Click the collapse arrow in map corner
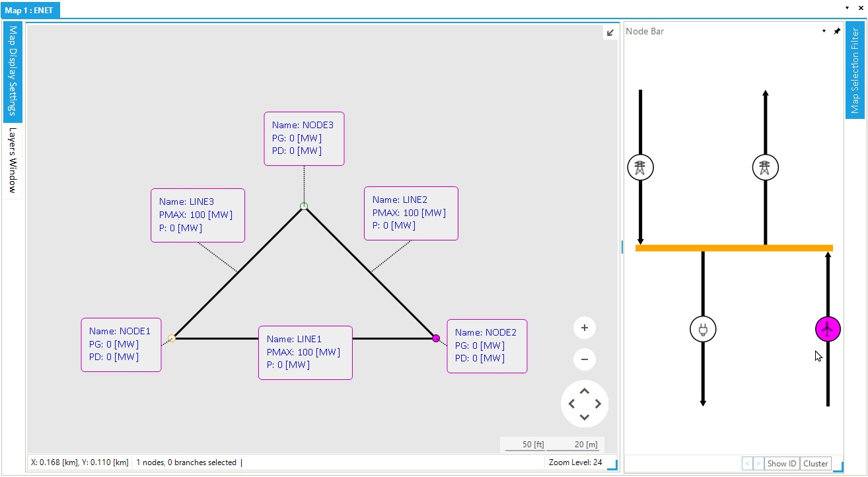Screen dimensions: 868x477 pos(610,32)
